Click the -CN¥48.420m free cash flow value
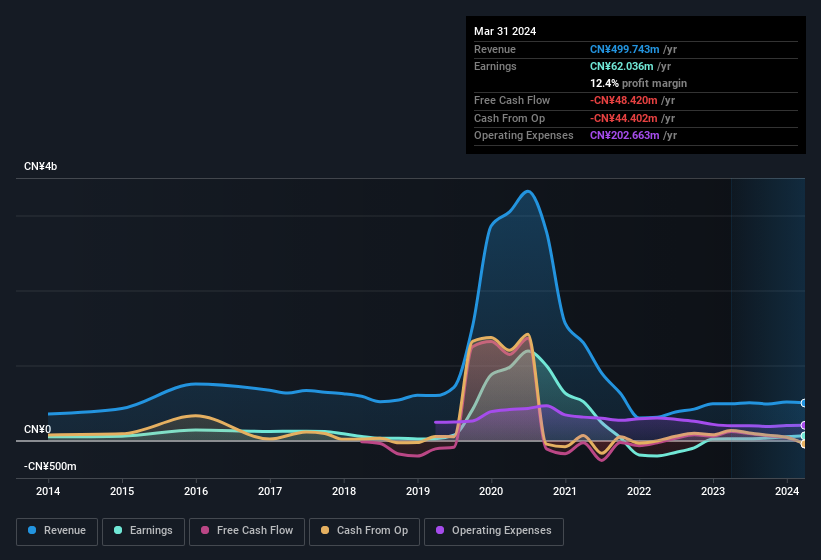Viewport: 821px width, 560px height. tap(624, 100)
